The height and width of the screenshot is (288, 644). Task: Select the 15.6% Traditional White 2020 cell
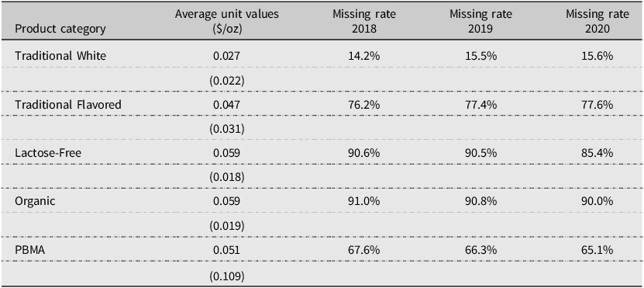point(598,56)
